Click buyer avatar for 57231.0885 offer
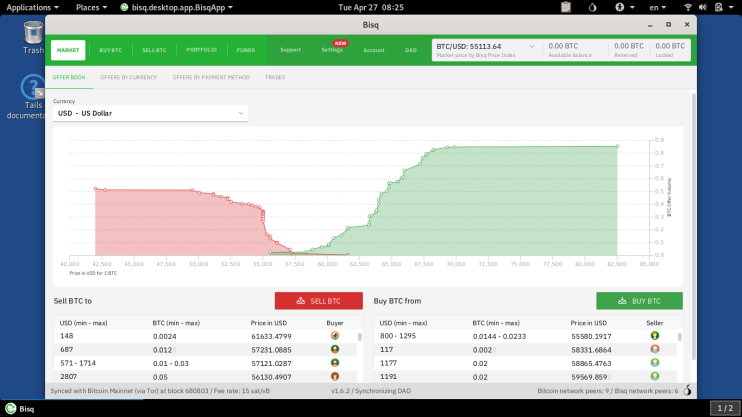 click(335, 349)
